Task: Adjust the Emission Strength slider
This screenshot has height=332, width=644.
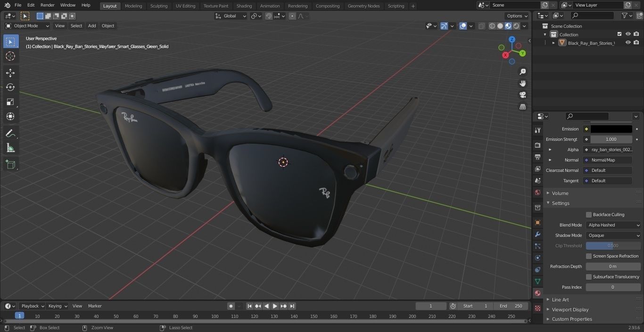Action: click(611, 139)
